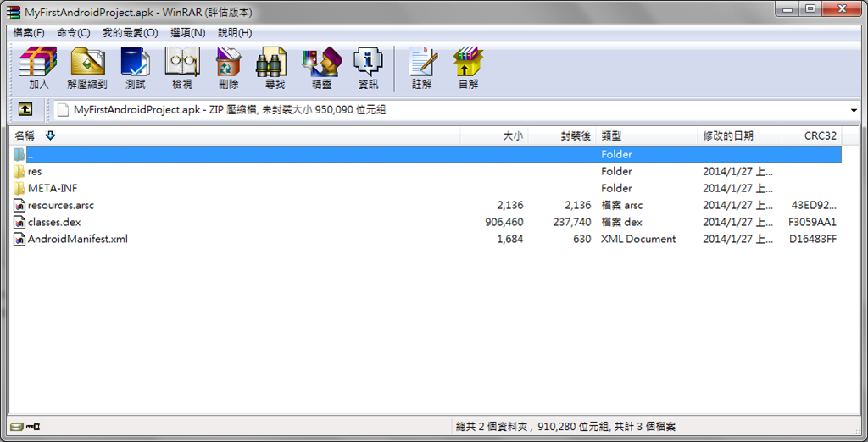Launch the 精靈 (Wizard) tool
Viewport: 868px width, 442px height.
pyautogui.click(x=321, y=68)
